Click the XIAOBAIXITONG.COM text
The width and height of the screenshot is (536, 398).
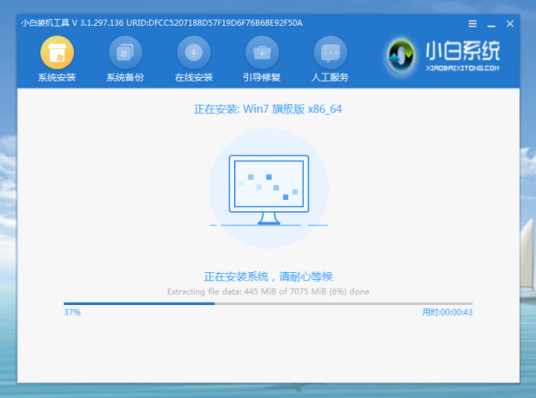[x=463, y=68]
